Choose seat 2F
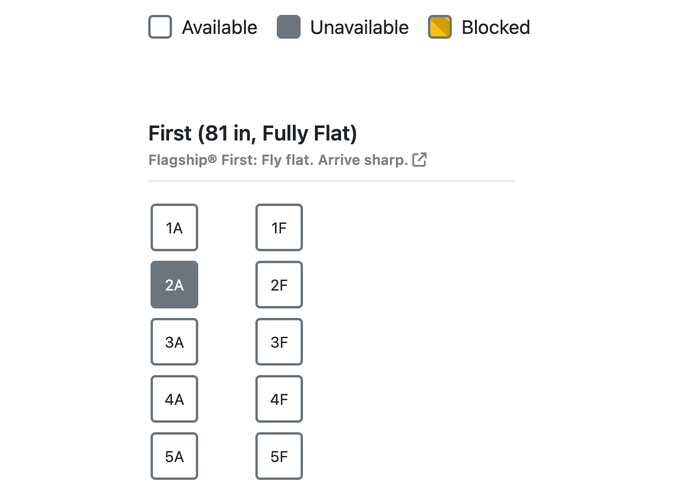 click(x=279, y=285)
